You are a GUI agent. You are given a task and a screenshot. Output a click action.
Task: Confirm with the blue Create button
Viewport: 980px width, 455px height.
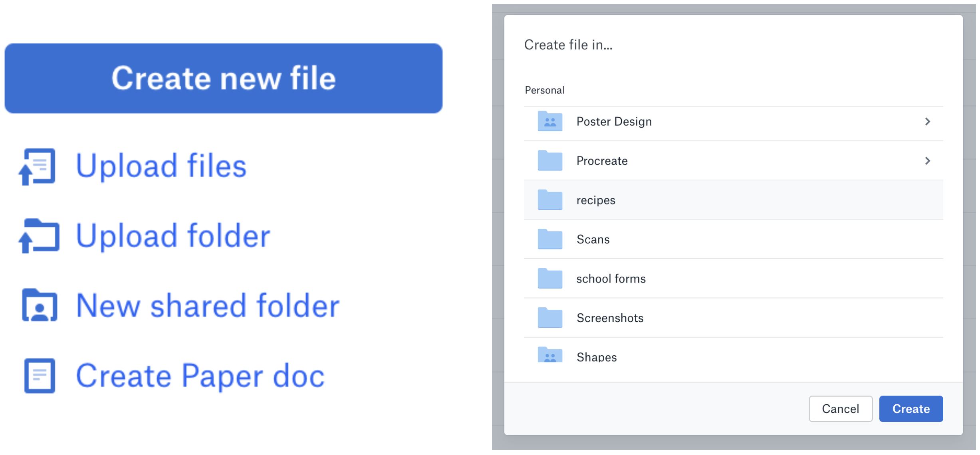click(911, 409)
